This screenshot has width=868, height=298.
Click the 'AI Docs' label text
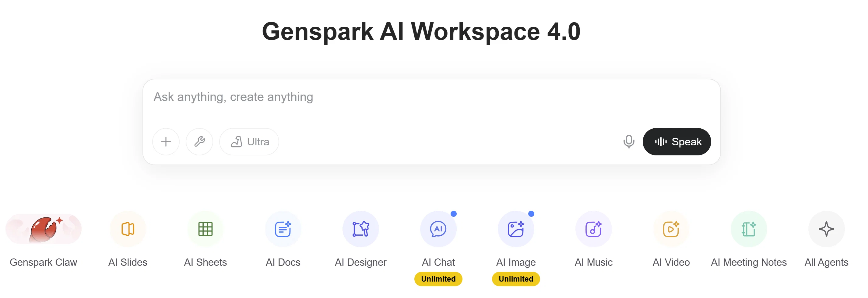tap(283, 262)
